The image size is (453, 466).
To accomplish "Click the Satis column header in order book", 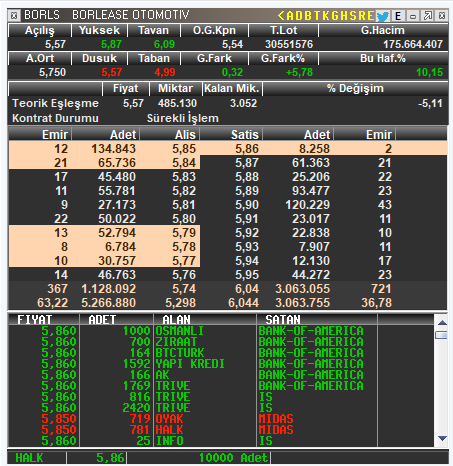I will click(231, 135).
